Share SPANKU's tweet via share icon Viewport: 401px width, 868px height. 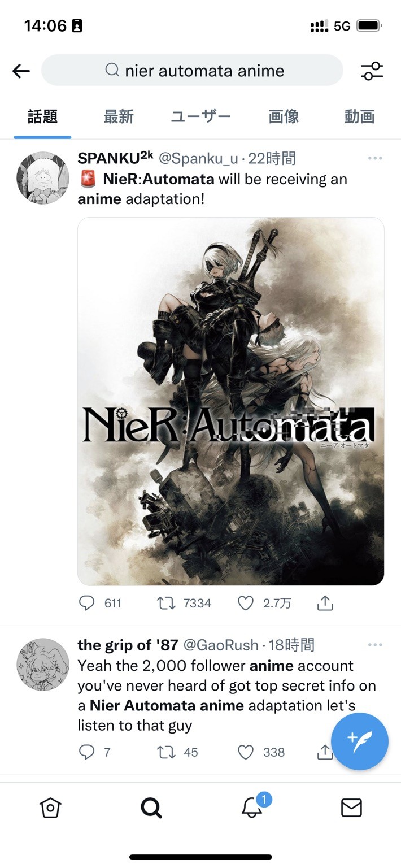click(x=325, y=604)
